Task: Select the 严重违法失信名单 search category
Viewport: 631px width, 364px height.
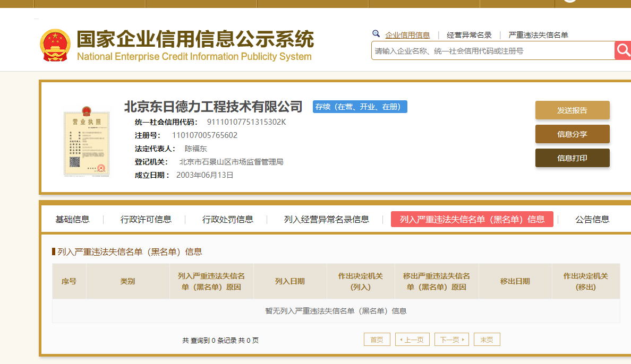Action: pos(538,35)
